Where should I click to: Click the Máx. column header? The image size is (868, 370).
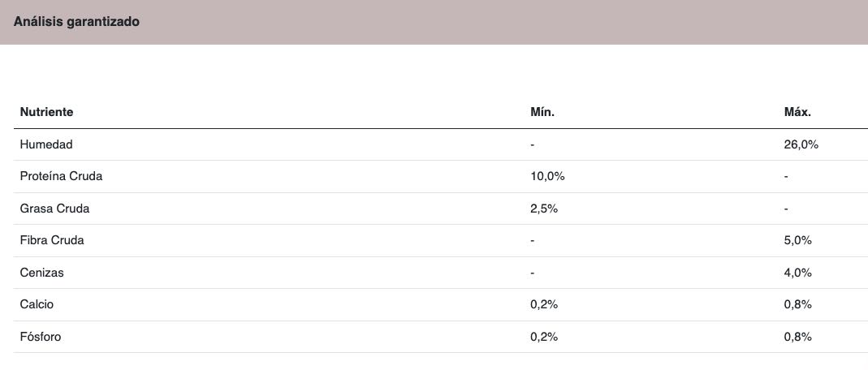pyautogui.click(x=797, y=112)
